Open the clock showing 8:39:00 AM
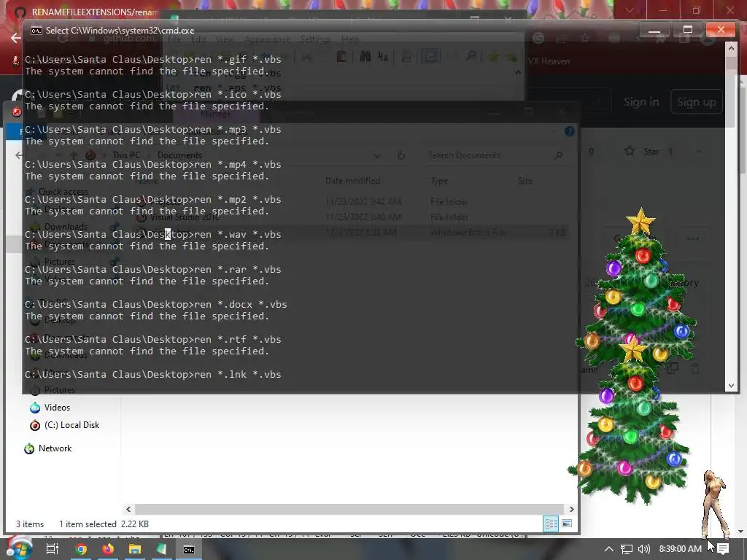The height and width of the screenshot is (560, 747). pyautogui.click(x=681, y=549)
